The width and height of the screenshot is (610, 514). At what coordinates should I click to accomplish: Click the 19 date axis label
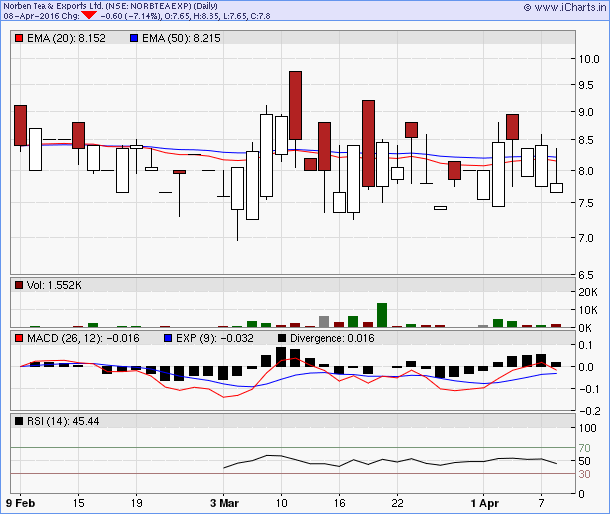click(x=136, y=503)
